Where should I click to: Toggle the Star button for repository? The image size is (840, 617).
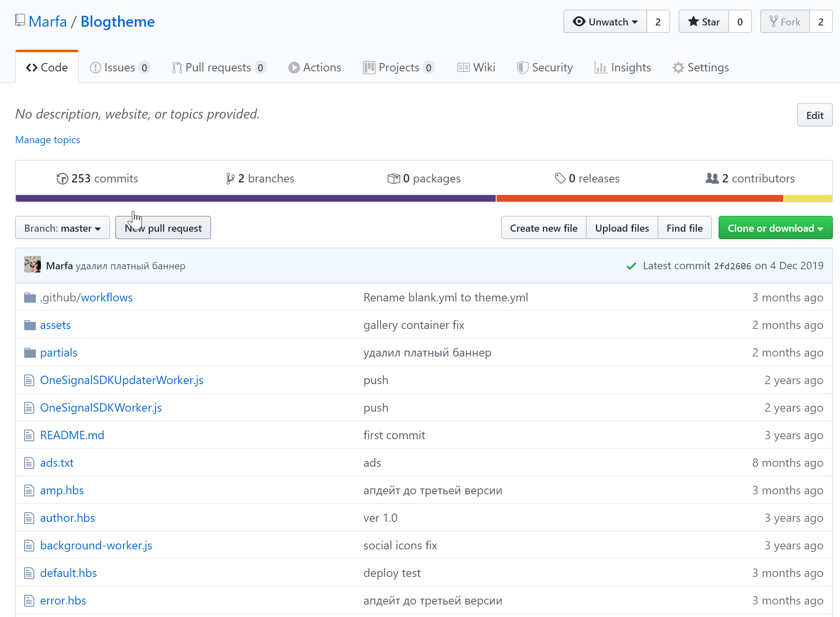click(704, 22)
